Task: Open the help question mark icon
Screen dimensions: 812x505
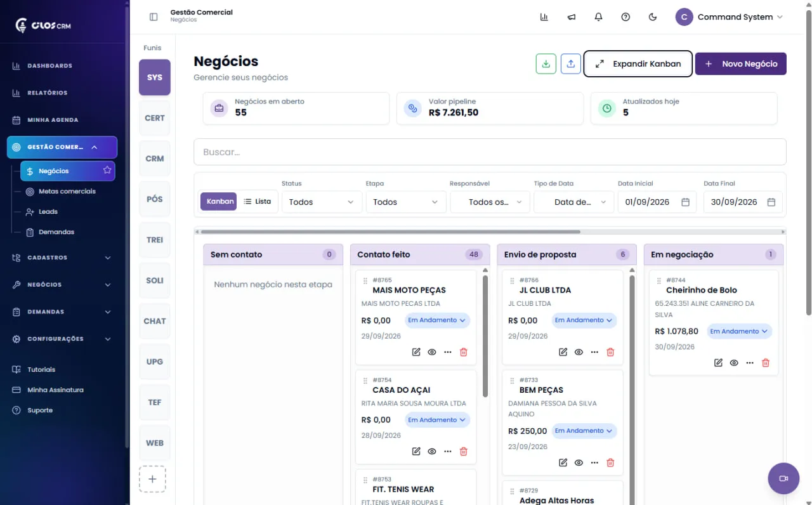Action: click(x=625, y=17)
